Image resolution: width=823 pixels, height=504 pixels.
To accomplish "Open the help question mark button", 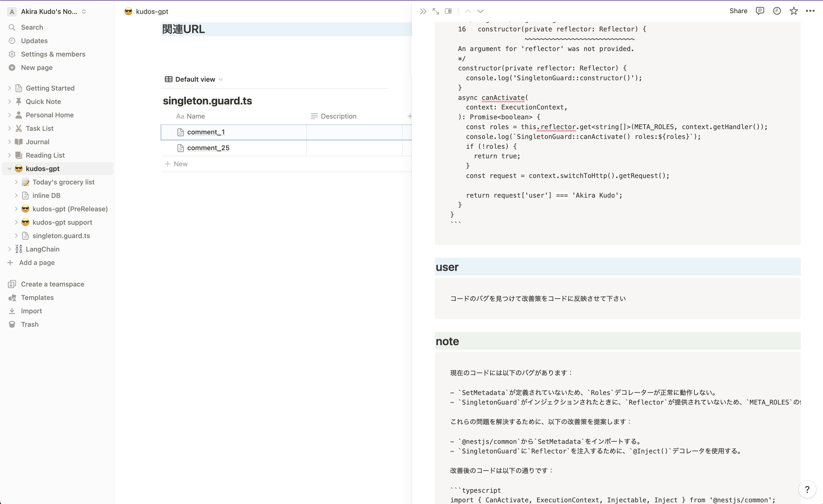I will (x=807, y=489).
